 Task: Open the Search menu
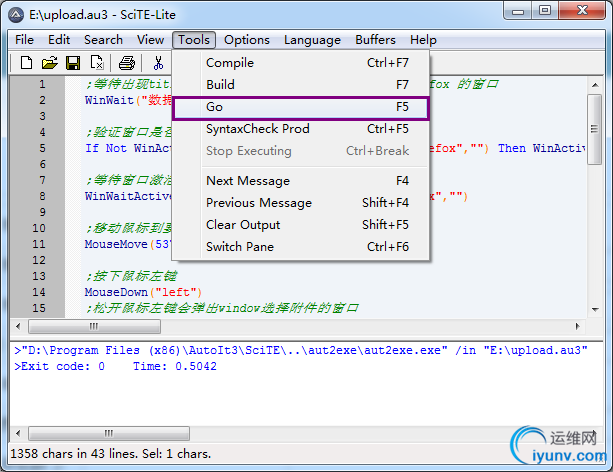(103, 40)
